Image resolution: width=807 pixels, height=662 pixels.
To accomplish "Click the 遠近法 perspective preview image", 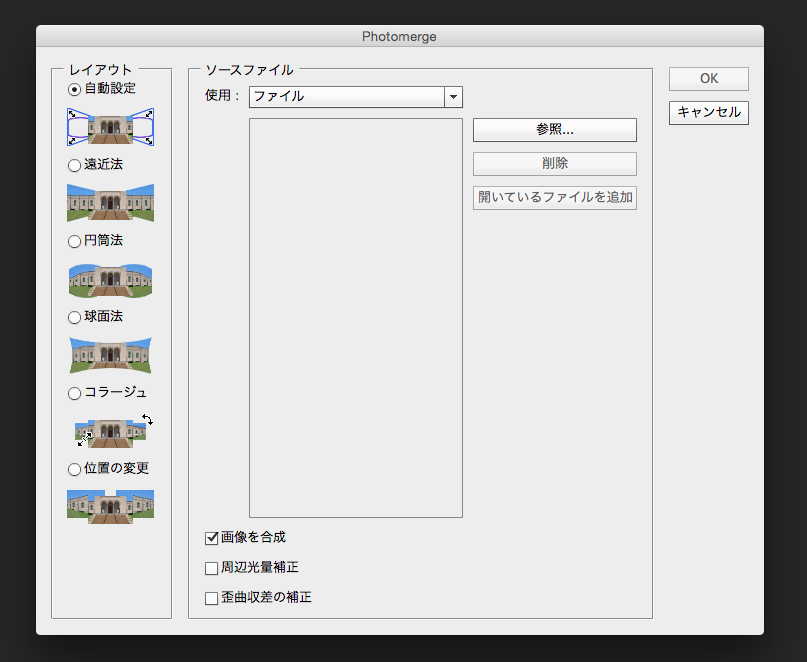I will coord(111,203).
